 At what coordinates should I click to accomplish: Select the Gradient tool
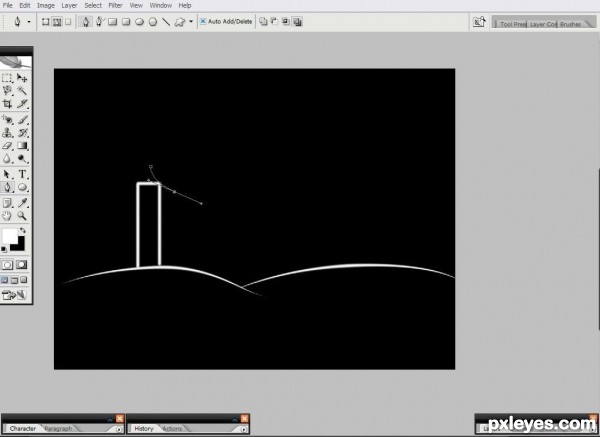coord(22,146)
